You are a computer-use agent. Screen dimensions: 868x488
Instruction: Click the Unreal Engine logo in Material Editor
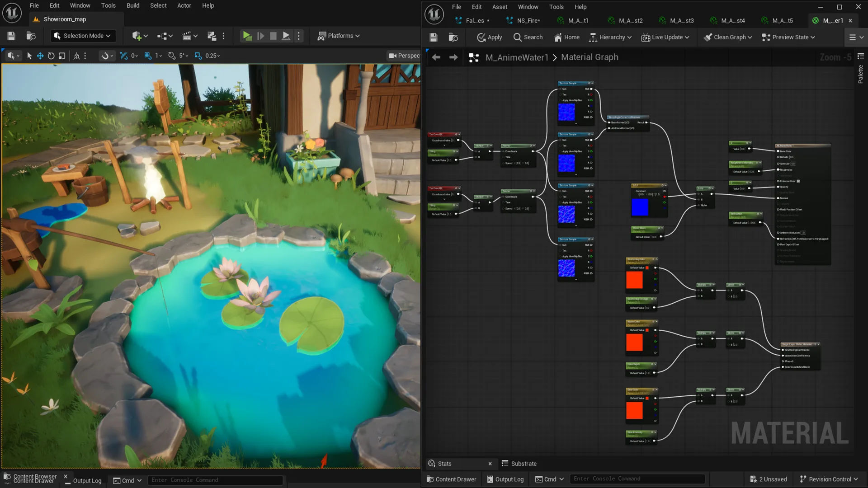[434, 14]
